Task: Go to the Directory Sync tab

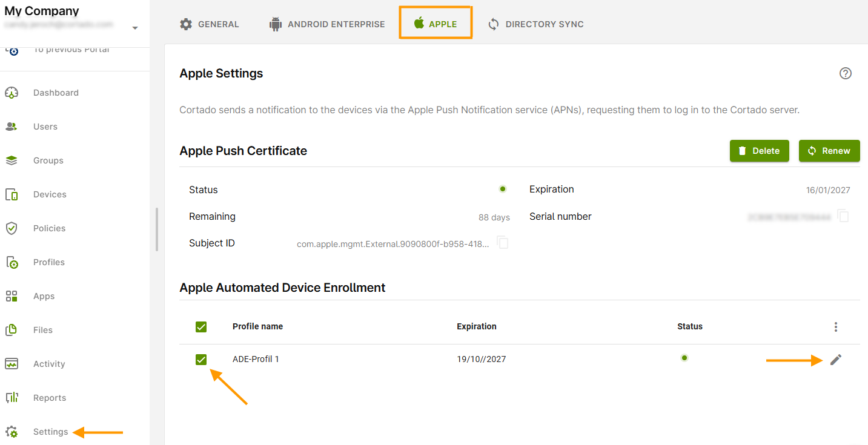Action: (536, 24)
